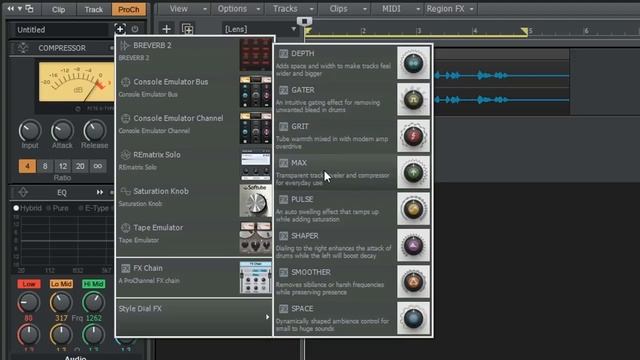Select REmatrix Solo module
Viewport: 640px width, 360px height.
(x=194, y=164)
